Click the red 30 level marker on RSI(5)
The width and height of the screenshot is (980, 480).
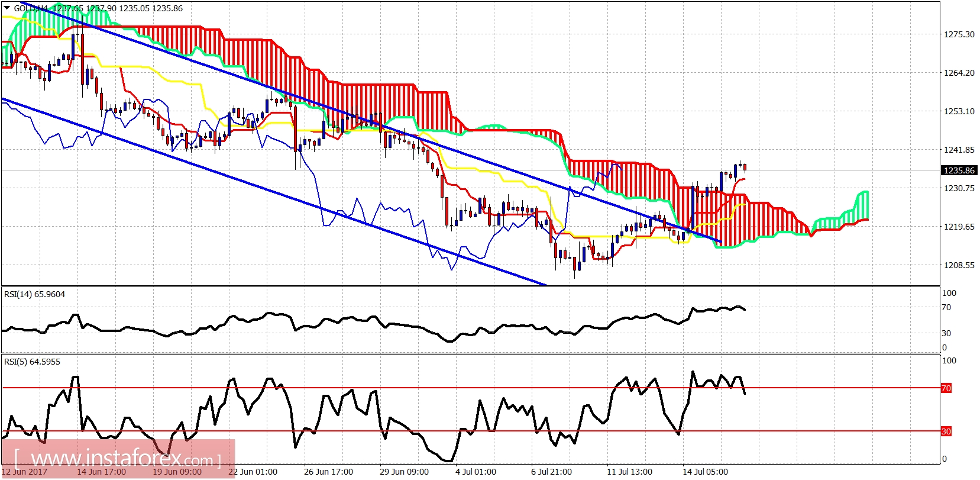tap(946, 431)
